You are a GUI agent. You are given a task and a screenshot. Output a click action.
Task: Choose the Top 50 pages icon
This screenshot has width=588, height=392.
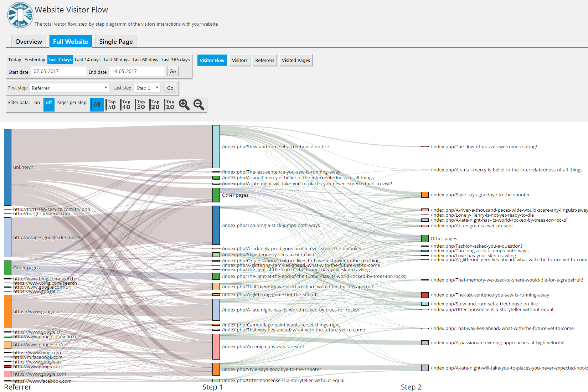pos(111,105)
